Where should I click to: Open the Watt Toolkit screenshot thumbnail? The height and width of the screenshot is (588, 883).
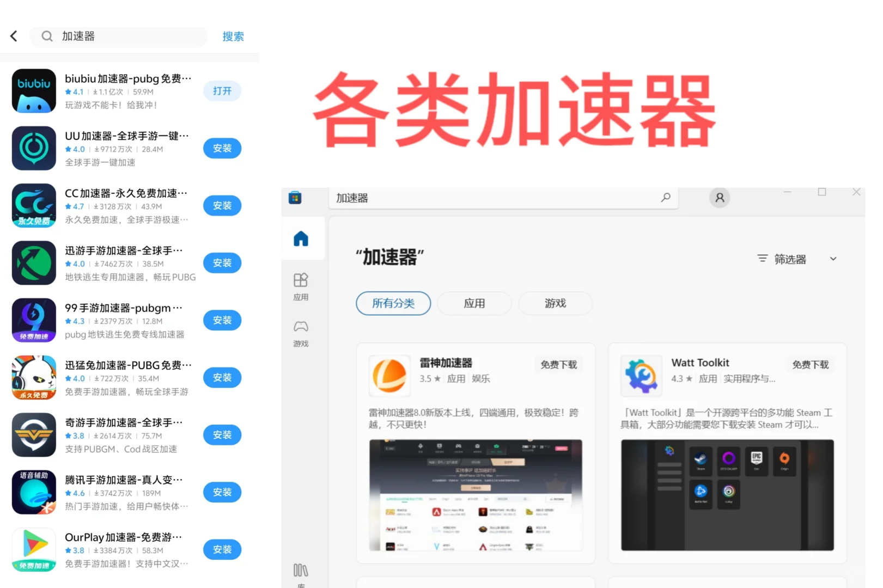coord(727,494)
